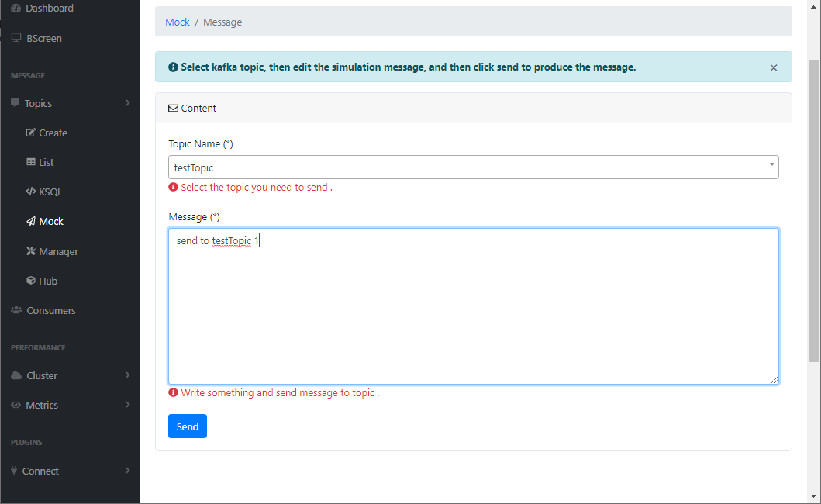Screen dimensions: 821x504
Task: Dismiss the kafka topic info alert
Action: pyautogui.click(x=774, y=67)
